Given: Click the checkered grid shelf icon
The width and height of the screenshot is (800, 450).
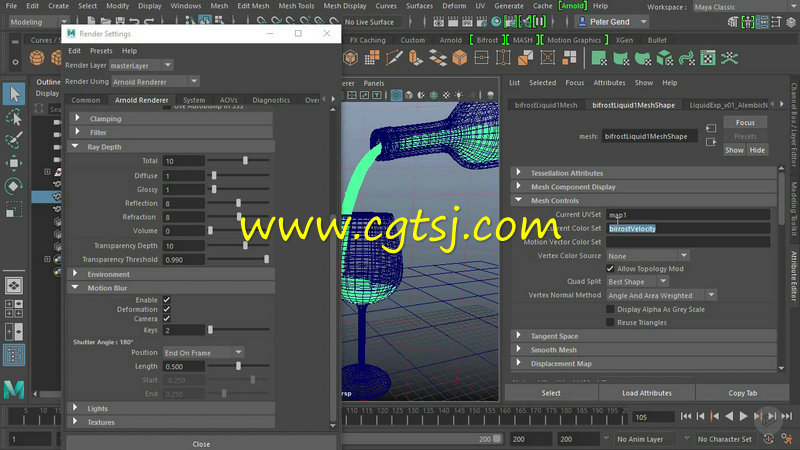Looking at the screenshot, I should tap(708, 58).
